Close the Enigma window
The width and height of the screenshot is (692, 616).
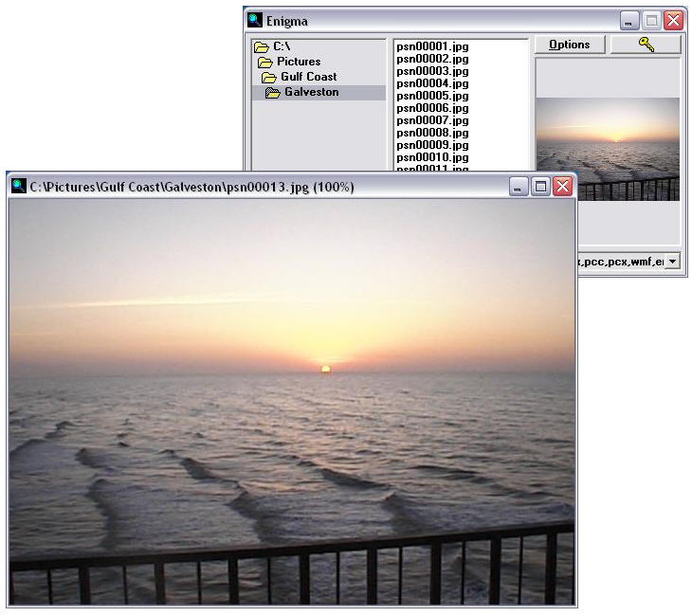point(674,21)
